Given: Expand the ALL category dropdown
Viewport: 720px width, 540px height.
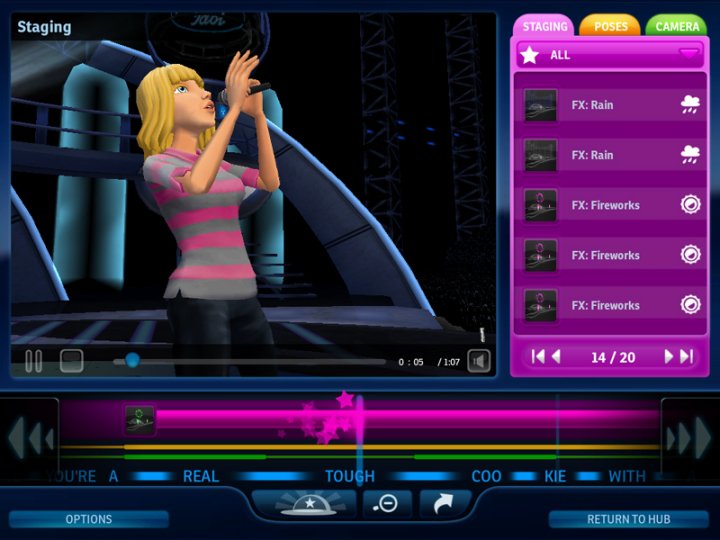Looking at the screenshot, I should 689,54.
